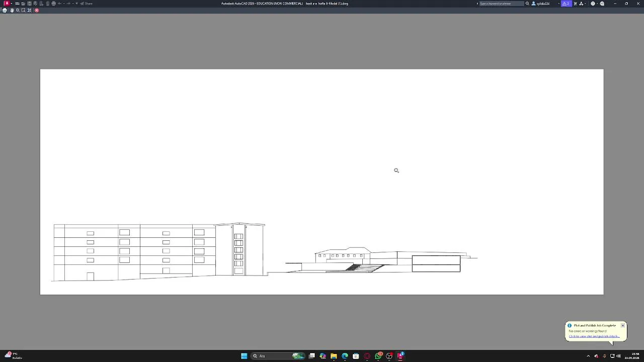Open the Windows Start menu
This screenshot has height=362, width=644.
point(244,356)
